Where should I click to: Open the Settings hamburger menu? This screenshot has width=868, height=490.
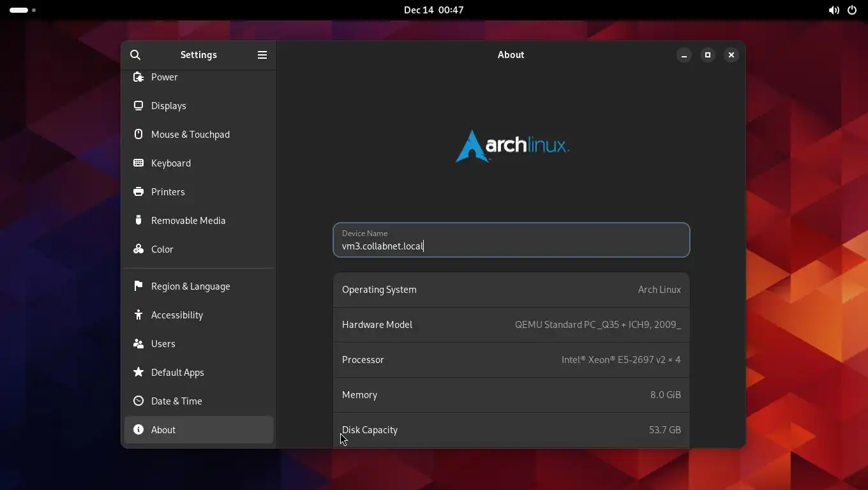pyautogui.click(x=262, y=55)
